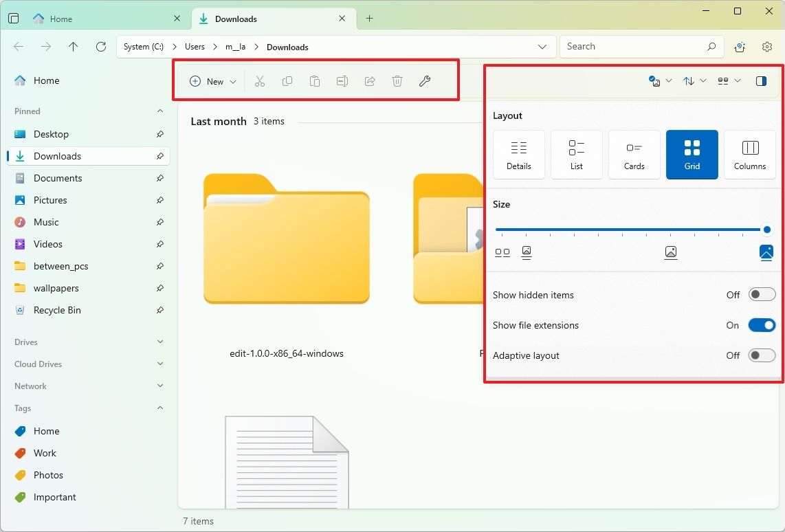Enable Adaptive layout
Image resolution: width=785 pixels, height=532 pixels.
pos(761,355)
